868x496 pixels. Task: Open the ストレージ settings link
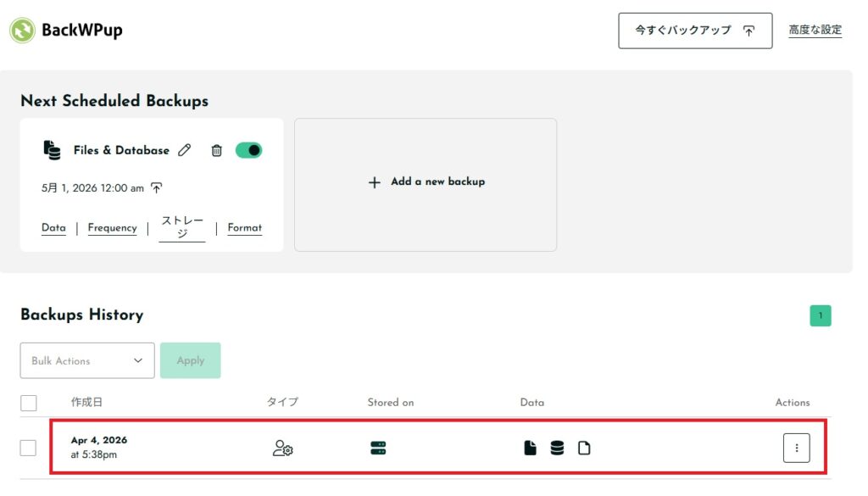pos(182,227)
